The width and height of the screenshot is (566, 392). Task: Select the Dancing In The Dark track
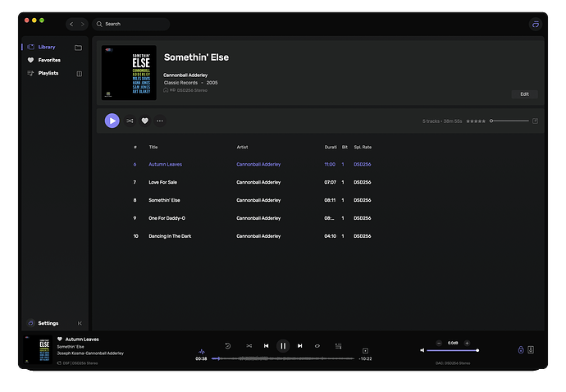[x=170, y=236]
